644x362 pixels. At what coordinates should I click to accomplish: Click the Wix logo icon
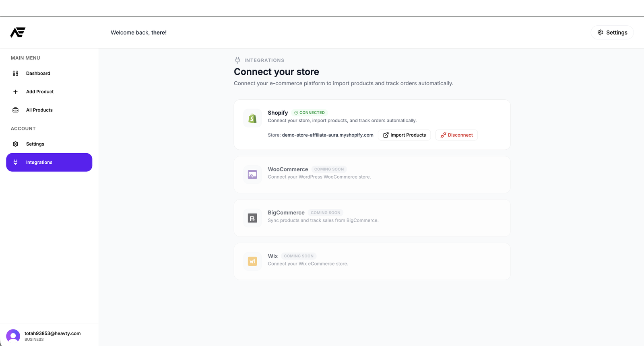point(252,261)
